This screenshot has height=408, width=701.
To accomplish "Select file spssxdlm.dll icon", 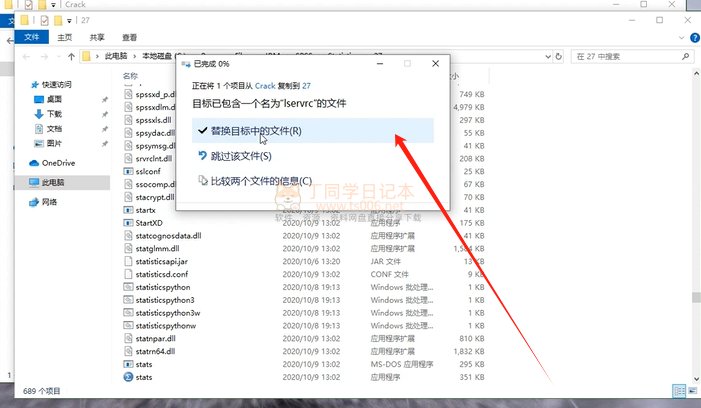I will [128, 107].
